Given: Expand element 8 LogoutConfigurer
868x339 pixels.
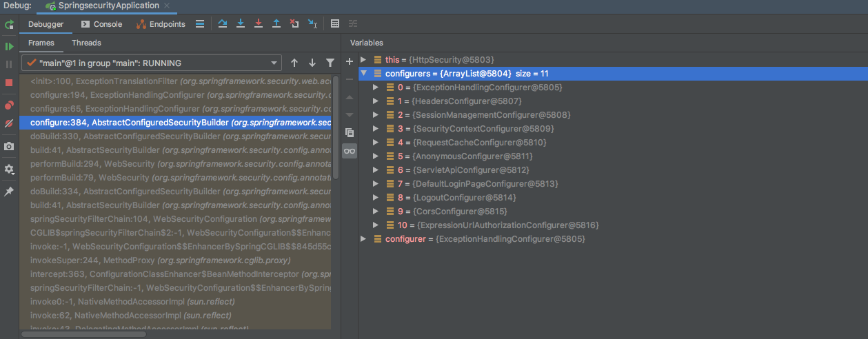Looking at the screenshot, I should pos(376,198).
